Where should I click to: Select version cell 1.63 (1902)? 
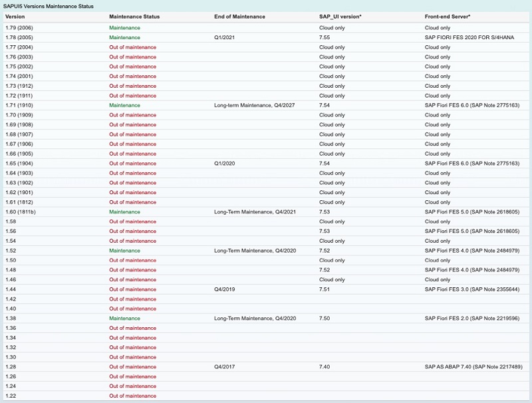(x=19, y=182)
